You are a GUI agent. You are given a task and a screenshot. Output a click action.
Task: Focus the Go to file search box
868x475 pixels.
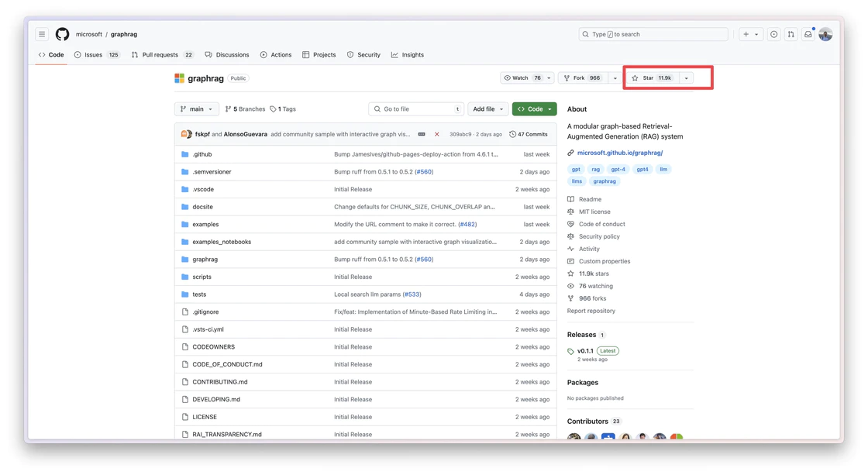click(415, 109)
